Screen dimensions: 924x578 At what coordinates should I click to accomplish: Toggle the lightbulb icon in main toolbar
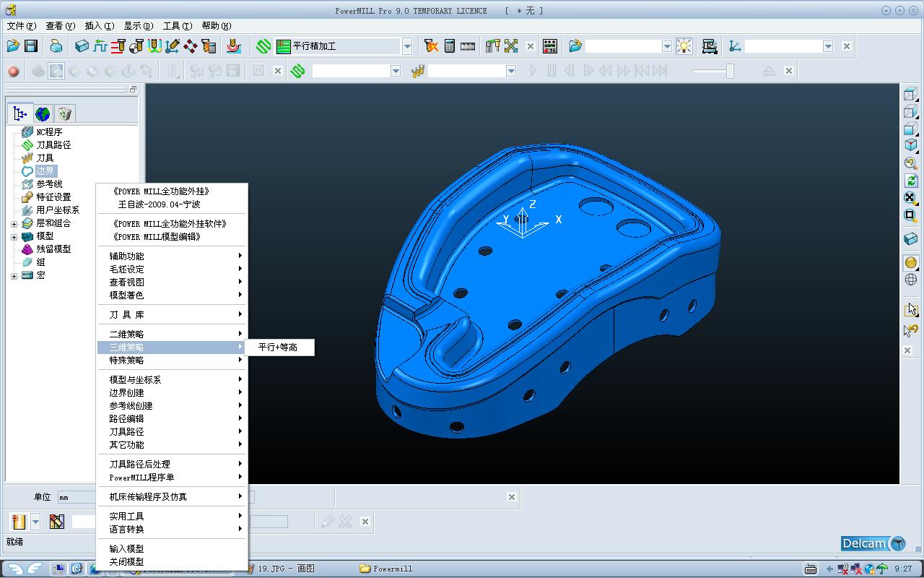click(684, 46)
